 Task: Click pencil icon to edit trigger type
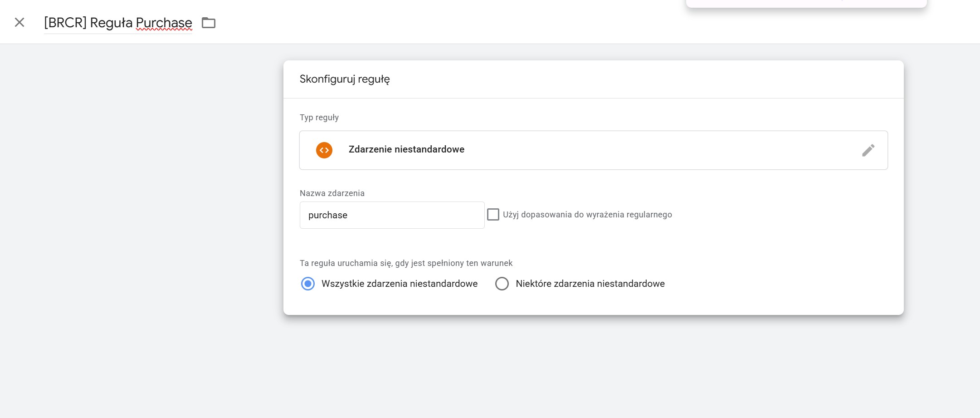pos(868,150)
